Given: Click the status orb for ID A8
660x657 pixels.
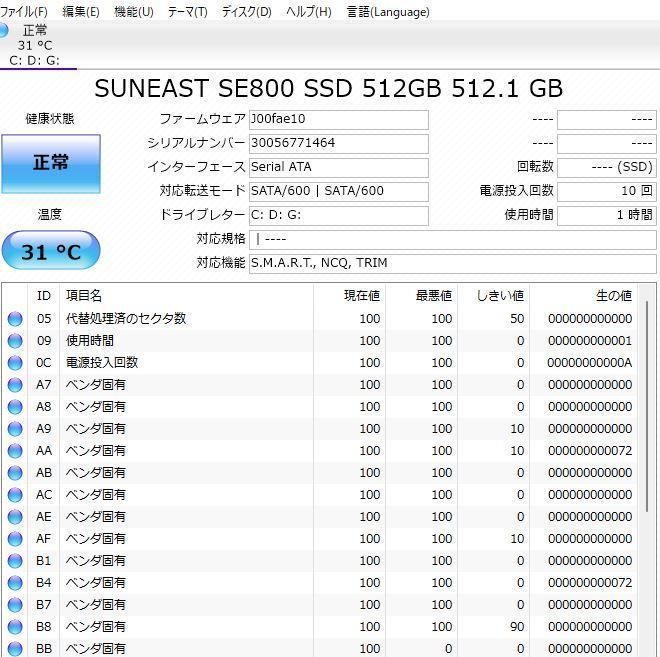Looking at the screenshot, I should [x=15, y=407].
